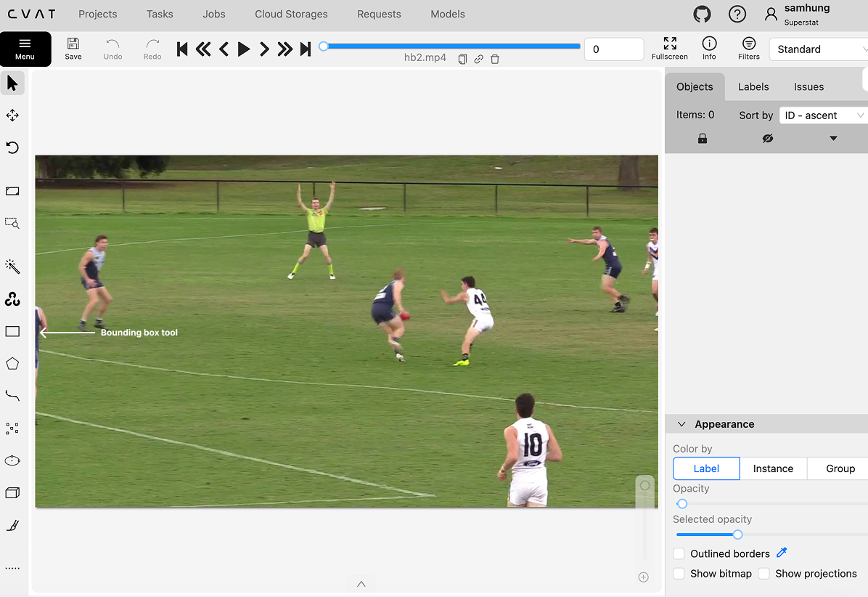Enable the Outlined borders checkbox
Image resolution: width=868 pixels, height=597 pixels.
coord(679,553)
